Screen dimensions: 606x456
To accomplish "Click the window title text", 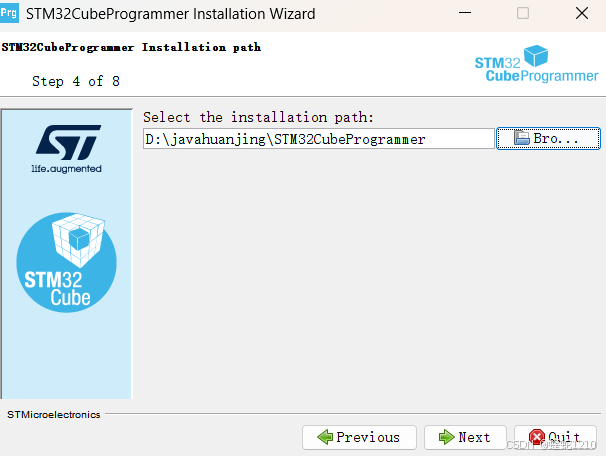I will 170,14.
